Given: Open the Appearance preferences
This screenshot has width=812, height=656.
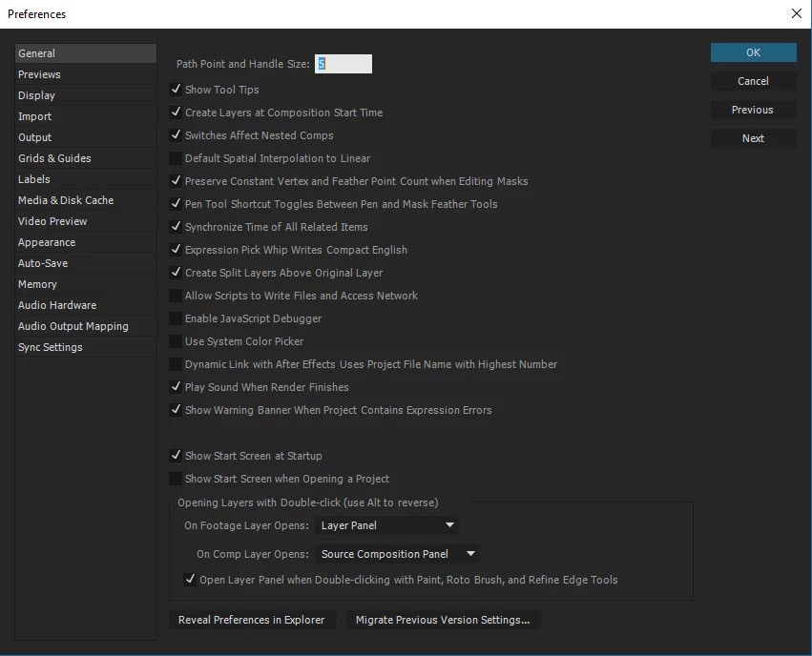Looking at the screenshot, I should point(86,242).
